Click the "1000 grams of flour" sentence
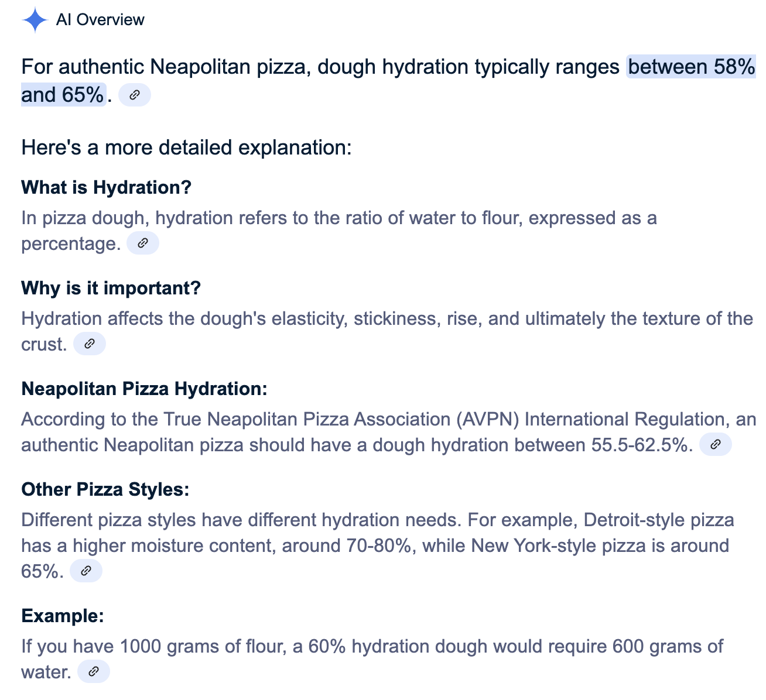This screenshot has width=766, height=700. point(372,647)
